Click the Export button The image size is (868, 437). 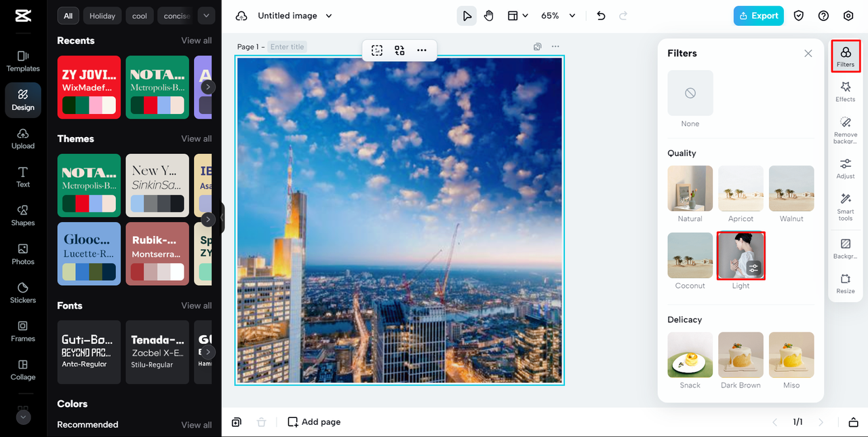759,16
